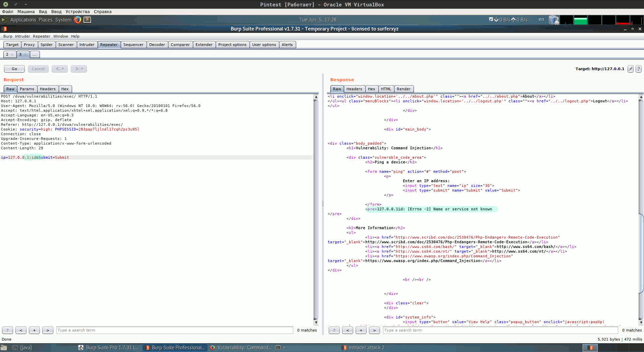The width and height of the screenshot is (644, 352).
Task: Show request Hex tab
Action: 65,89
